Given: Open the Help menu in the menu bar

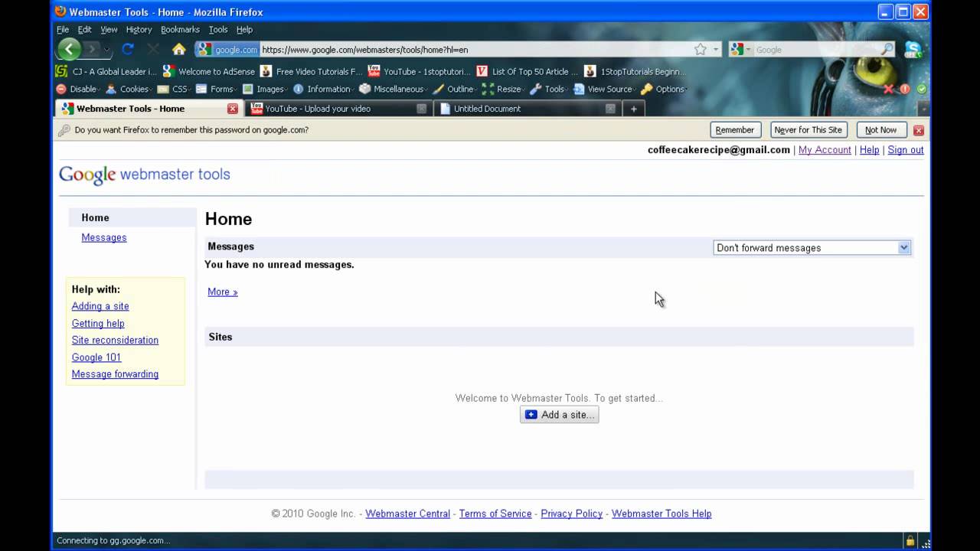Looking at the screenshot, I should pyautogui.click(x=244, y=30).
